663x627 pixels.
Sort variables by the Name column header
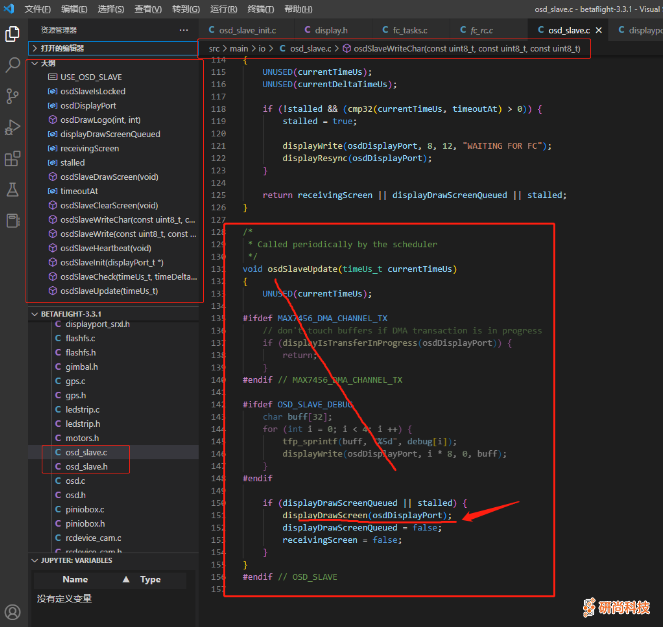coord(75,579)
